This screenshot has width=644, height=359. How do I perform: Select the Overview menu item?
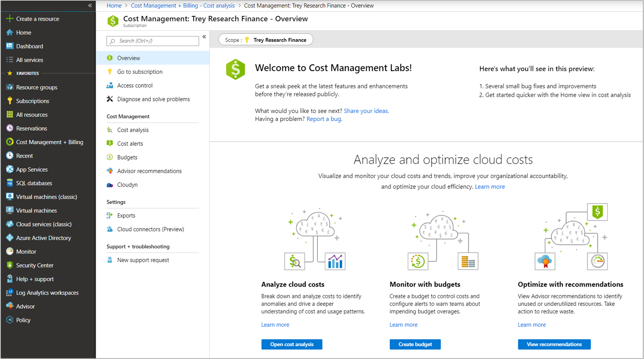(152, 58)
